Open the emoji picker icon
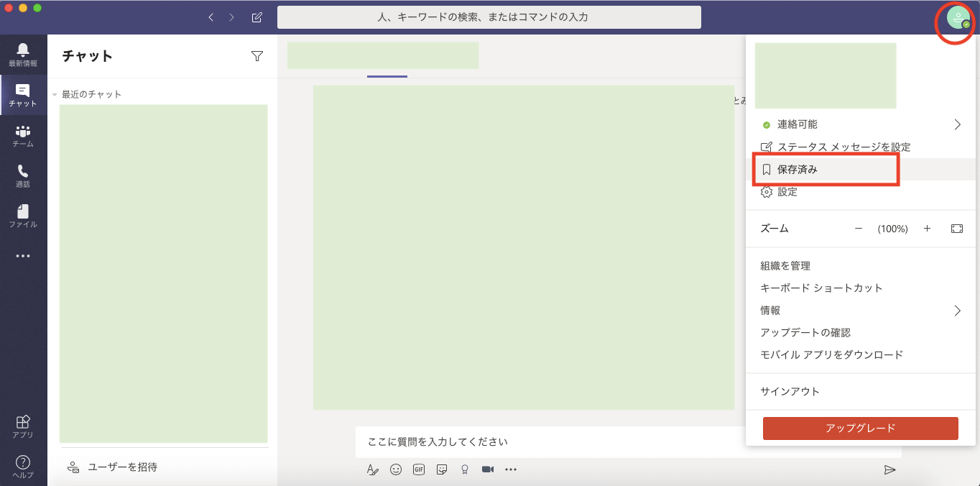Viewport: 980px width, 486px height. point(396,469)
